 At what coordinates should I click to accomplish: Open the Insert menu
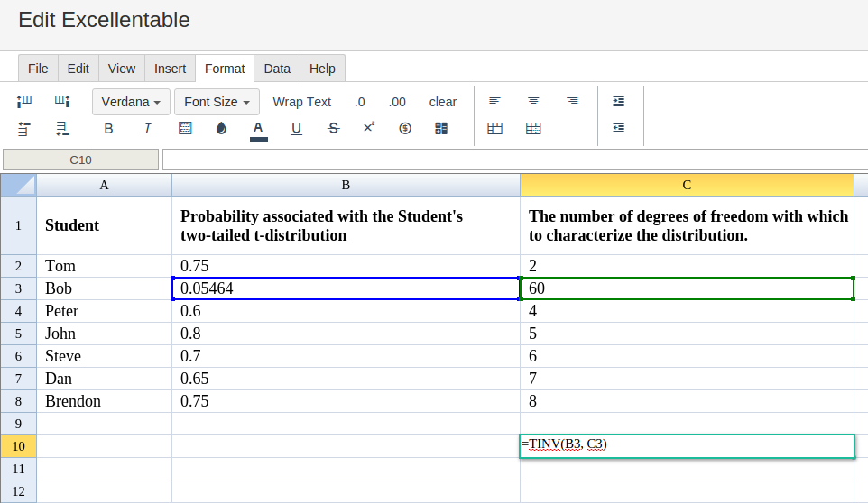[x=170, y=69]
